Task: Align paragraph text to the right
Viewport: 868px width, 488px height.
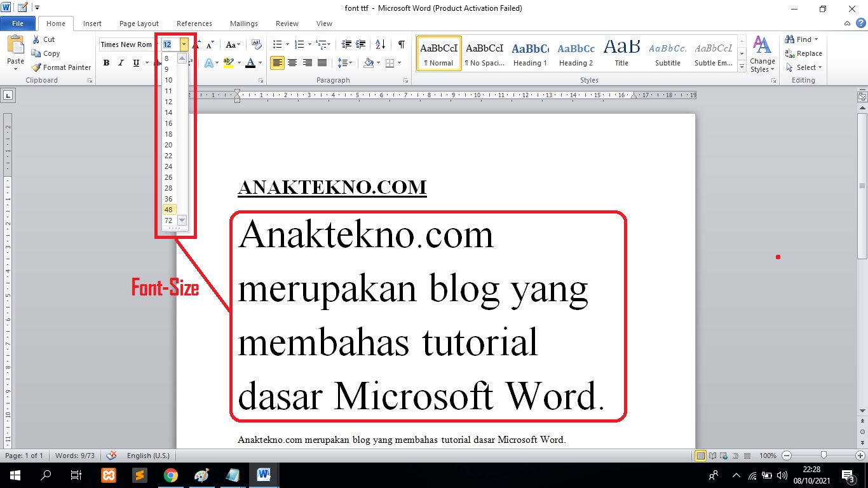Action: coord(308,63)
